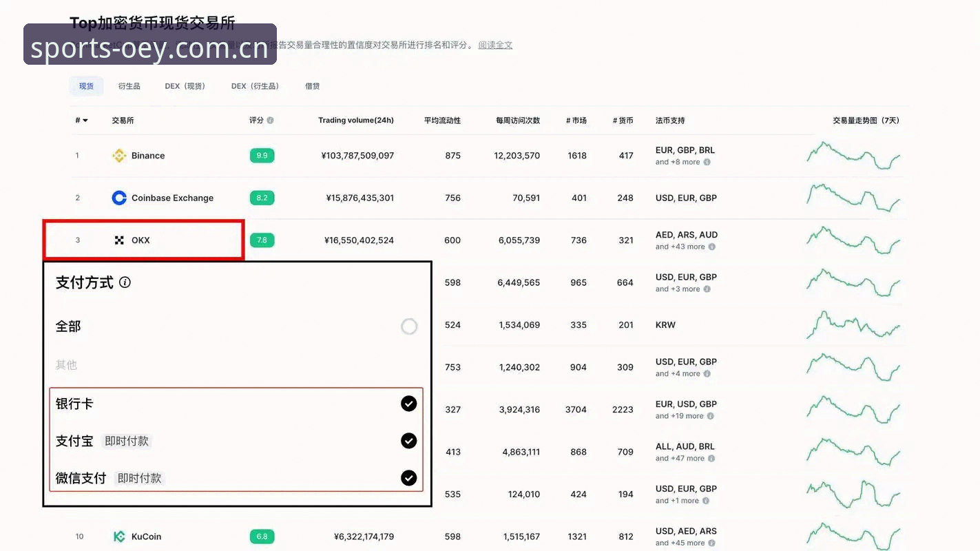Click the markets value 3704

point(576,410)
